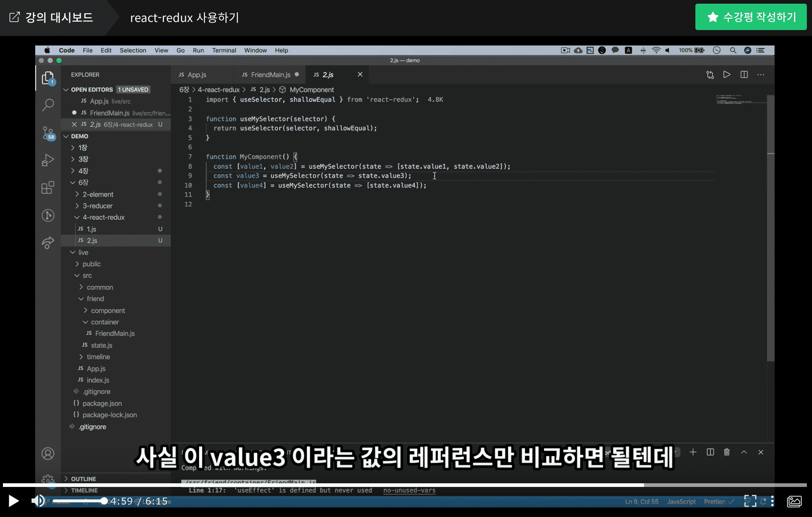Open the Selection menu
Screen dimensions: 812x517
click(x=133, y=50)
